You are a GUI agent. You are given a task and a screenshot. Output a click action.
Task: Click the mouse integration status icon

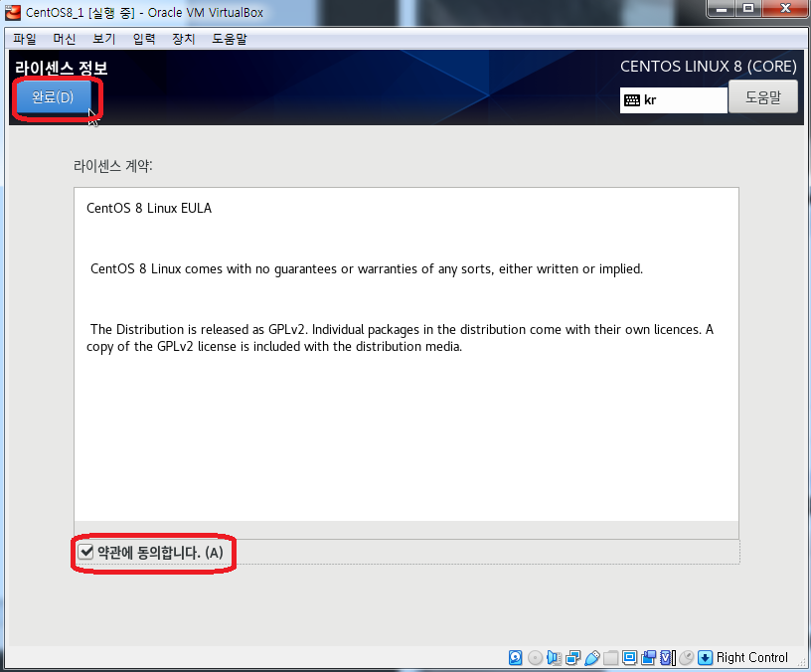point(686,657)
